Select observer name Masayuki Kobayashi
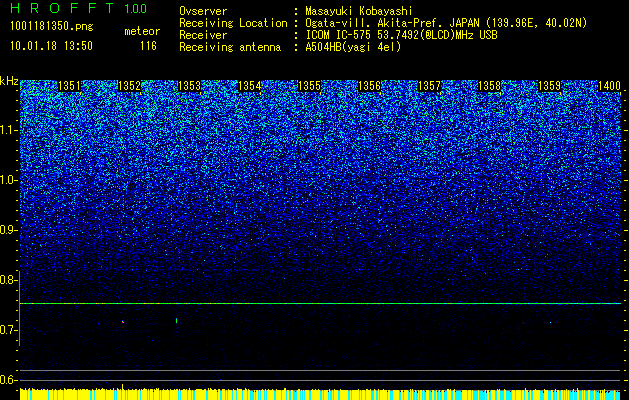Image resolution: width=629 pixels, height=400 pixels. pos(359,11)
